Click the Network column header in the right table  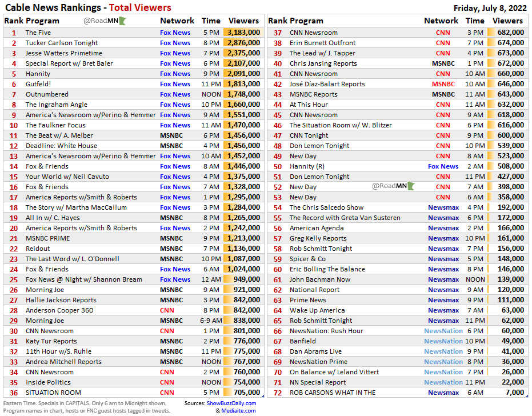pos(441,21)
